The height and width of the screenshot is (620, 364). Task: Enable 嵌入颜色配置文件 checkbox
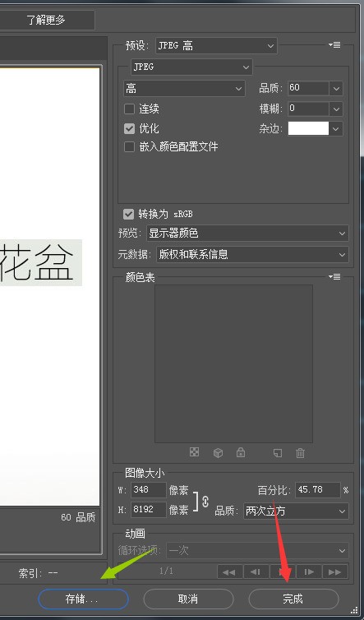[129, 147]
